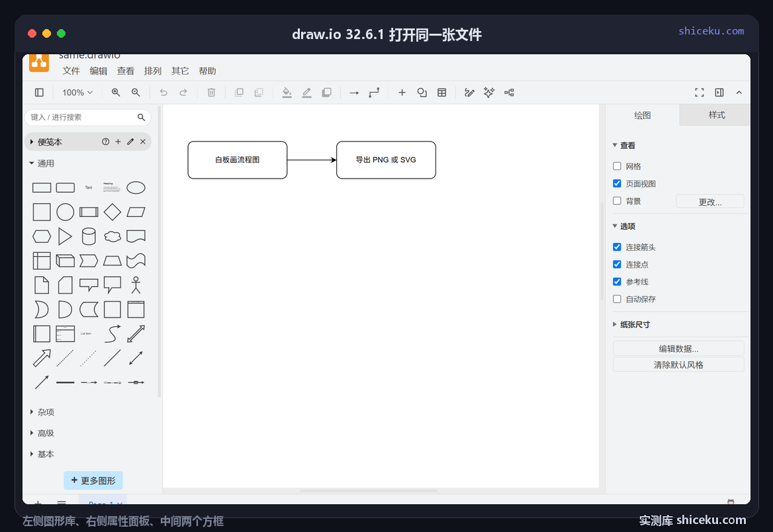Collapse the 通用 shapes section

tap(42, 163)
